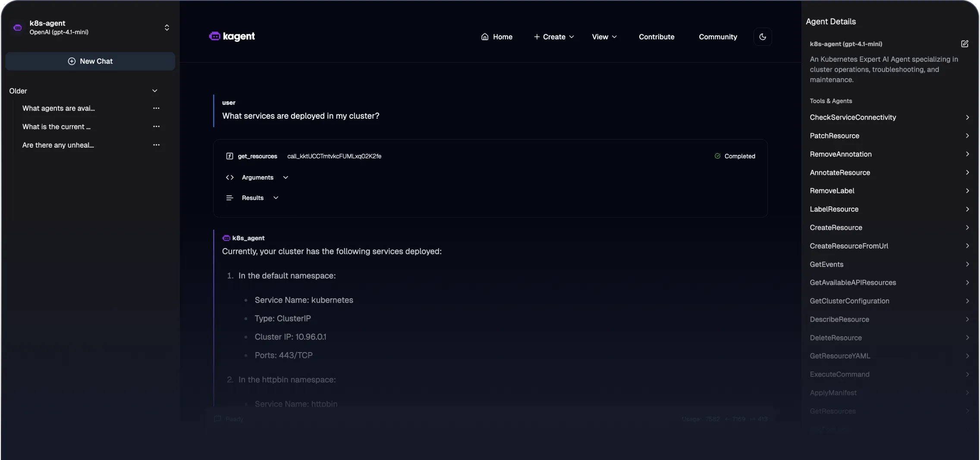Toggle dark mode moon icon
Viewport: 980px width, 460px height.
click(x=762, y=37)
